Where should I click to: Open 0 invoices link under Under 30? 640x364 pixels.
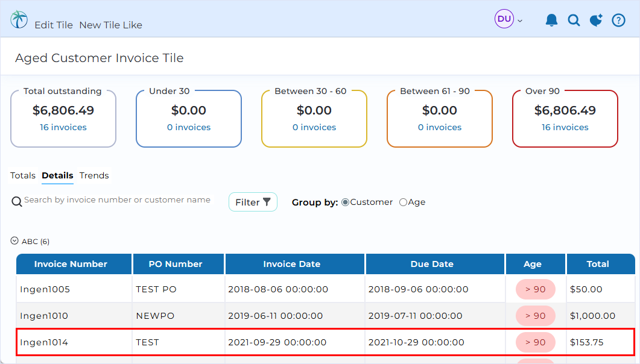tap(189, 127)
